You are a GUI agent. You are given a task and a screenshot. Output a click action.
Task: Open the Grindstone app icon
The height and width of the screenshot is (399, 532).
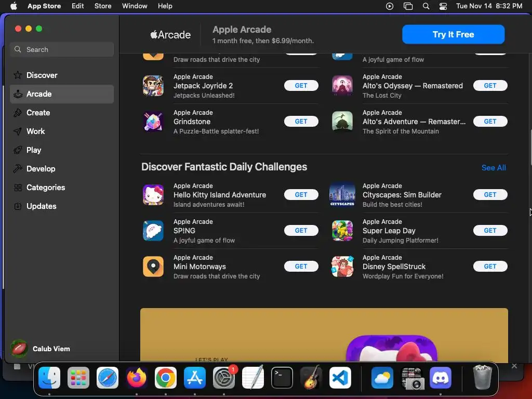[153, 122]
